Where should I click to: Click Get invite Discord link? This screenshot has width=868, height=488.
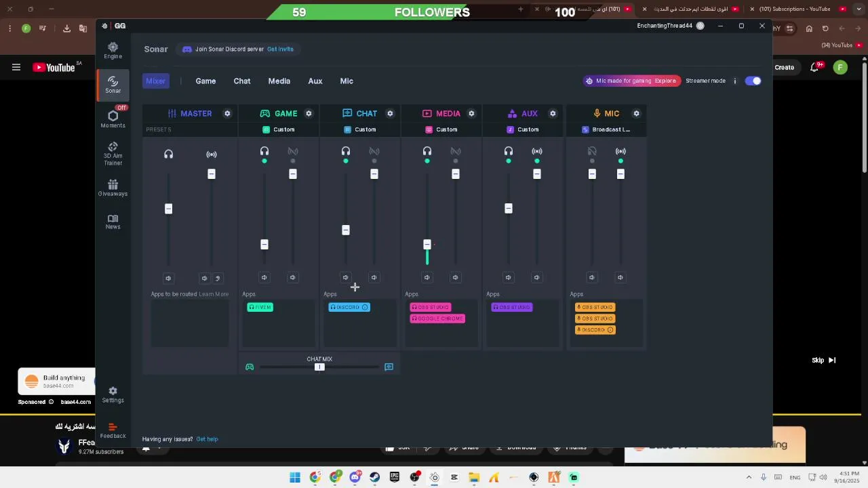pos(280,49)
